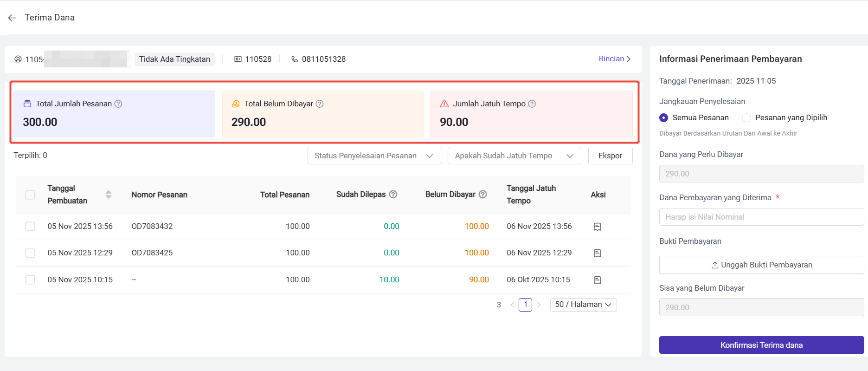Click Konfirmasi Terima dana button
Viewport: 868px width, 371px height.
pos(761,345)
